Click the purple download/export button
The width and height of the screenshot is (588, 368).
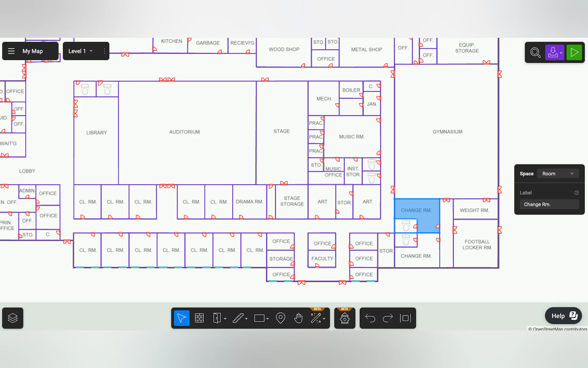(x=553, y=52)
